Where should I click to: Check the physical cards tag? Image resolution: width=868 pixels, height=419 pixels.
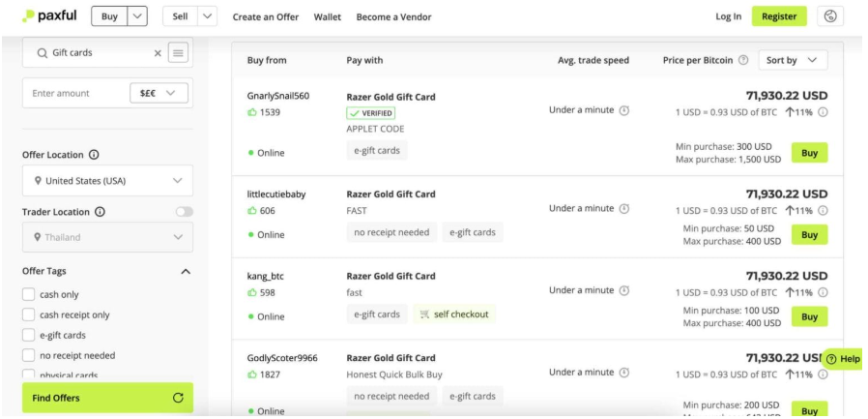pyautogui.click(x=28, y=374)
